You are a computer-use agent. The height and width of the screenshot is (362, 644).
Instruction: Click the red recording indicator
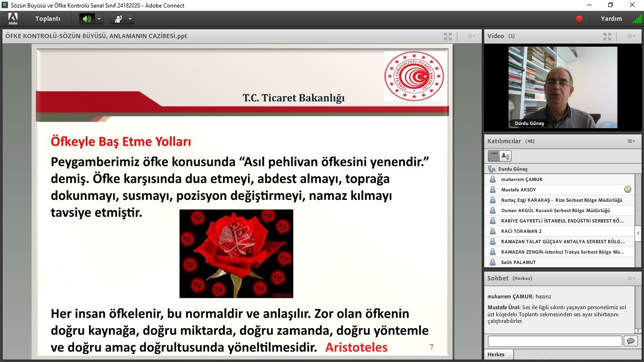point(579,19)
